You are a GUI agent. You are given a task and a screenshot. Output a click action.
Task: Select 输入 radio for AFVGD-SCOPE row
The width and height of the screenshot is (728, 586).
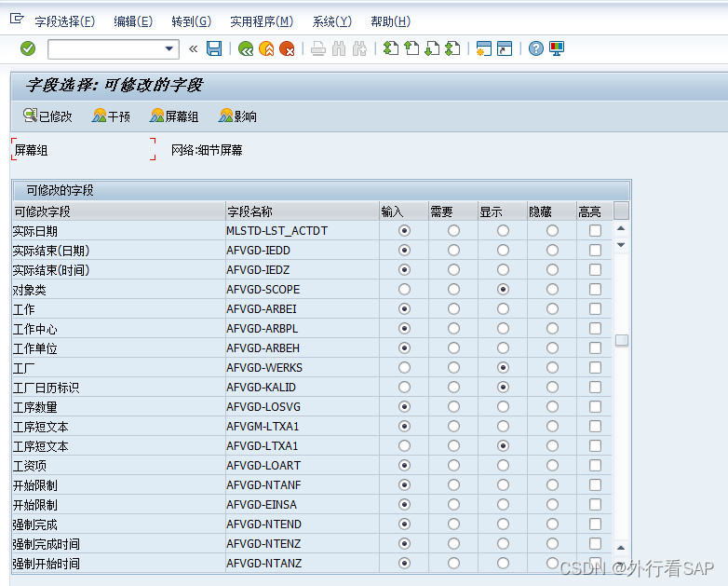pyautogui.click(x=404, y=289)
